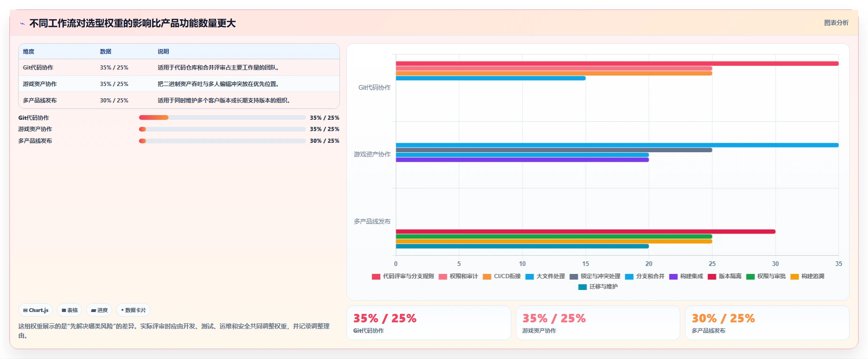Click the short blue bar in Git代码协作 group

point(491,78)
